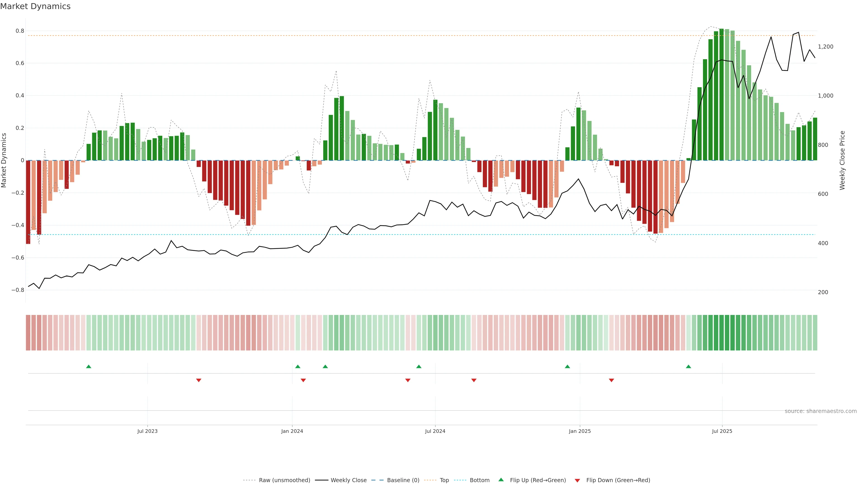Click the first red flip-down triangle, after Jul 2023

[x=199, y=380]
